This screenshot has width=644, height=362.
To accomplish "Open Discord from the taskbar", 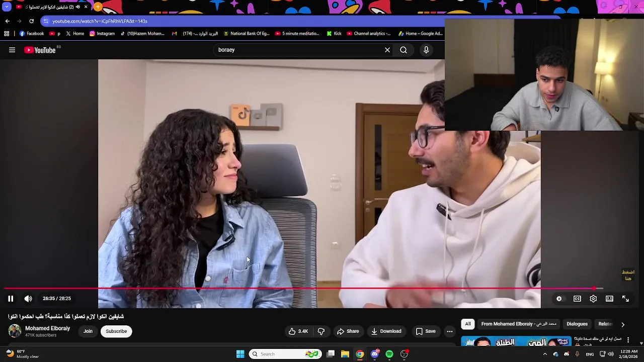I will 374,354.
